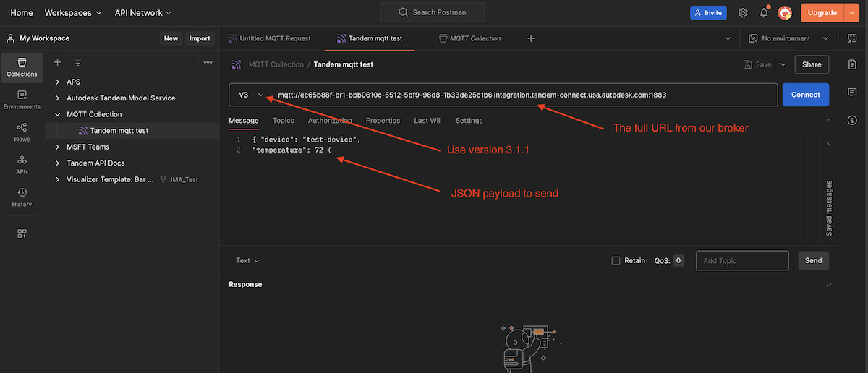Open the tabs overflow chevron
The image size is (868, 373).
pyautogui.click(x=728, y=38)
